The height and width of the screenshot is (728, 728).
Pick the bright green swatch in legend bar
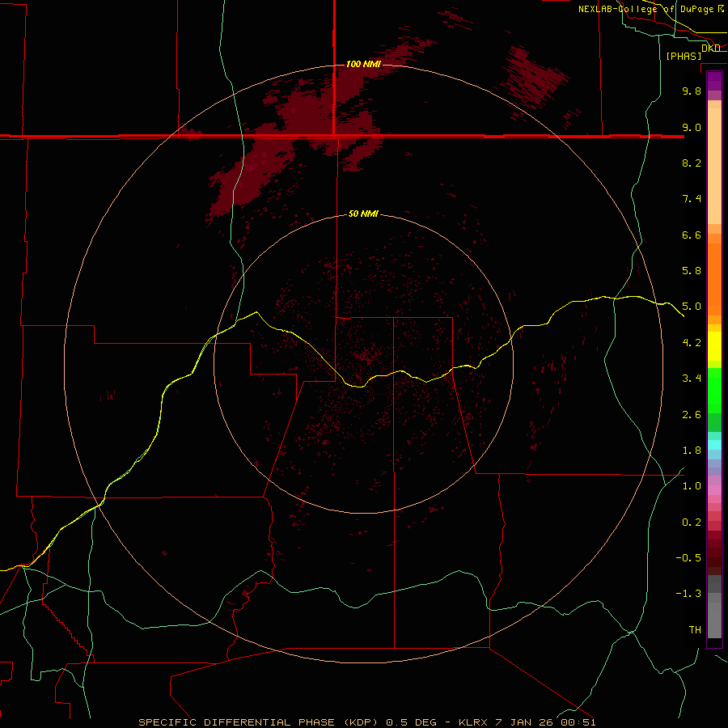click(x=714, y=390)
